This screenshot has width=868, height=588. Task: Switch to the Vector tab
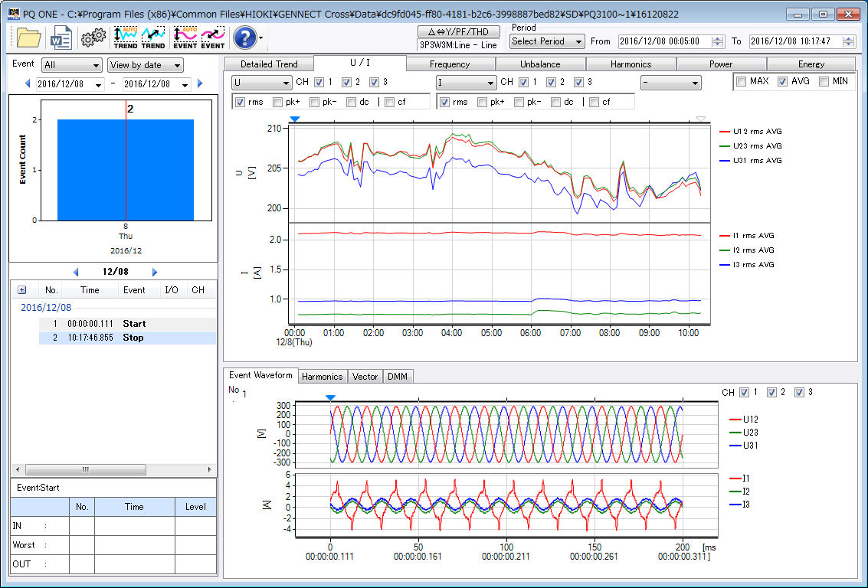coord(365,377)
